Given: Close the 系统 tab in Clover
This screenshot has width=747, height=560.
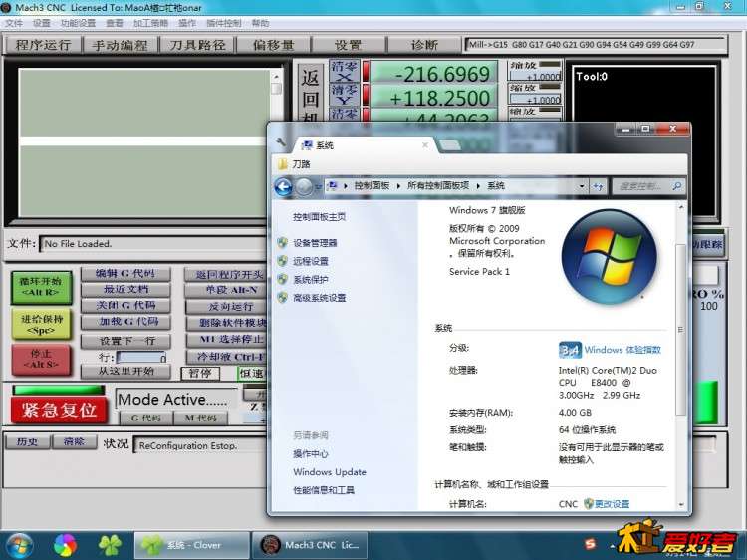Looking at the screenshot, I should point(425,144).
